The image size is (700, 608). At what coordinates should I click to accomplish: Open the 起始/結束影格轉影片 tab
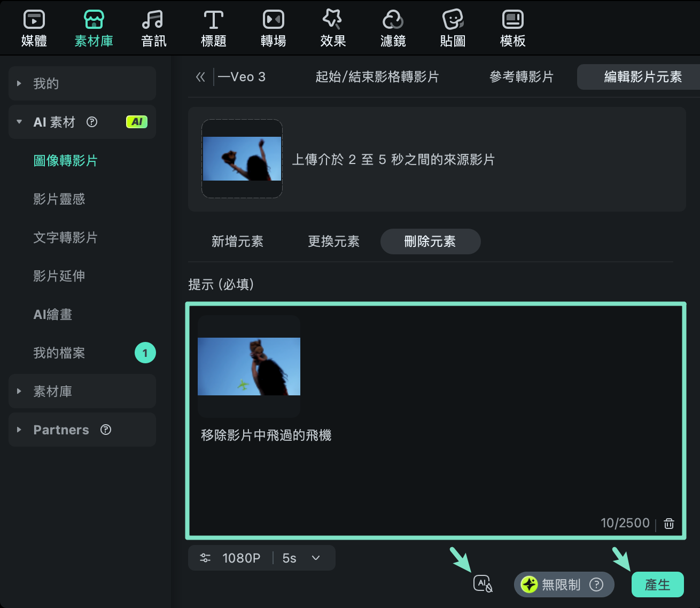pyautogui.click(x=378, y=77)
